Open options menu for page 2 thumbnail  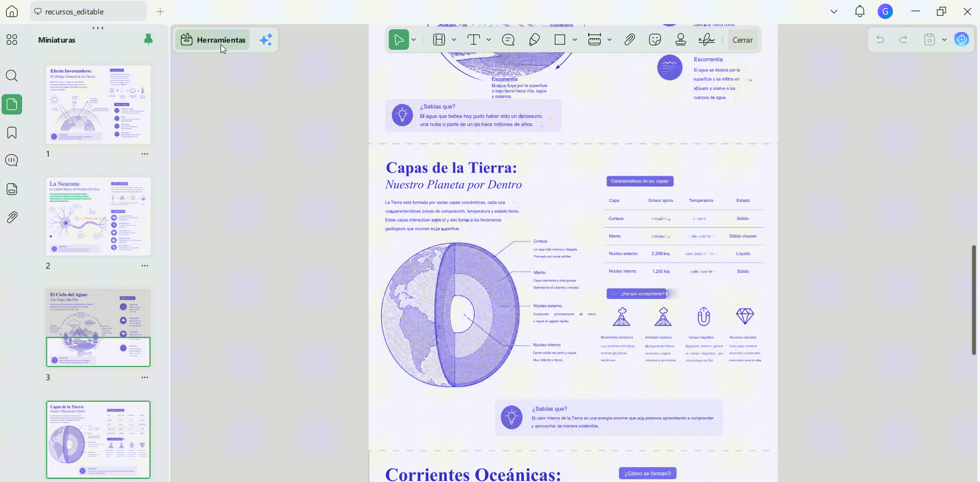click(145, 266)
